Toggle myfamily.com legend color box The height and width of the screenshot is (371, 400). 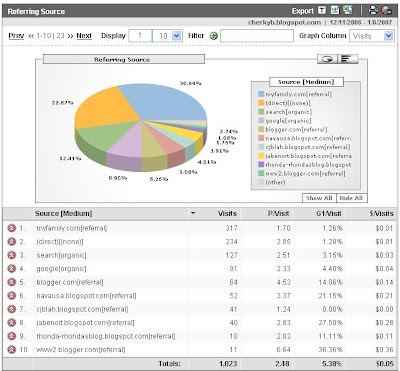261,94
